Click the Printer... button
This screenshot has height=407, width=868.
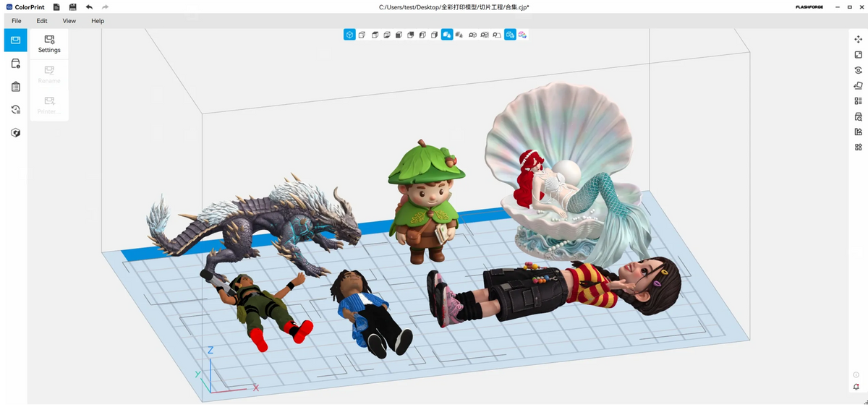click(x=49, y=106)
